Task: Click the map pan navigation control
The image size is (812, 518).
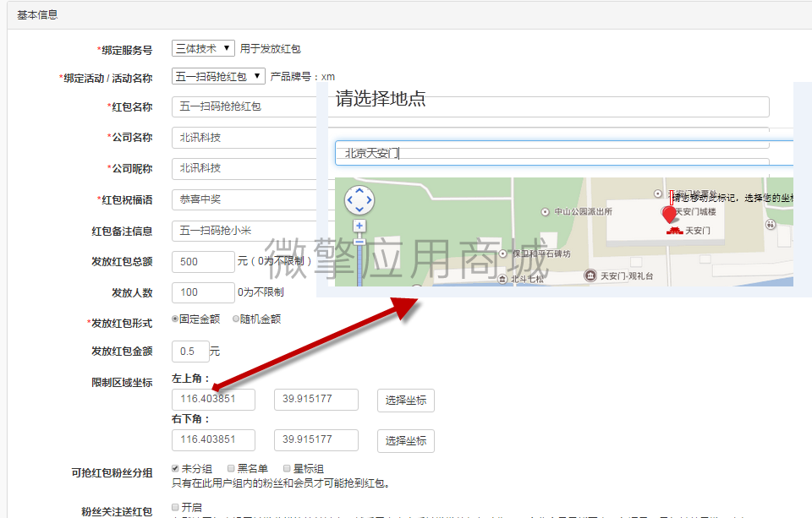Action: tap(359, 199)
